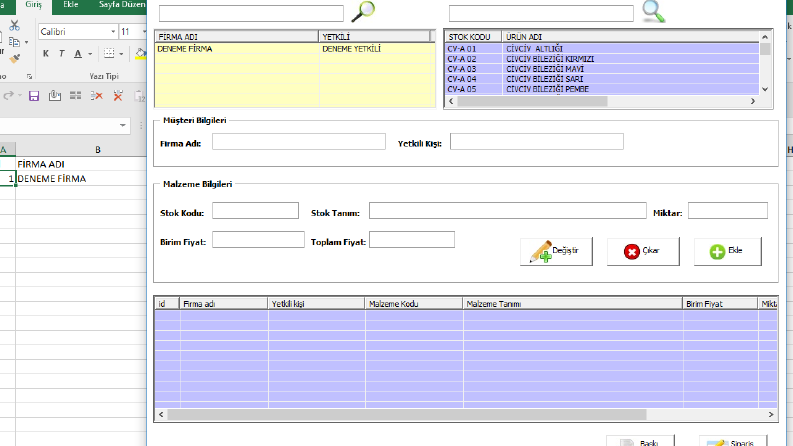Image resolution: width=793 pixels, height=446 pixels.
Task: Click the fill color paint bucket
Action: pyautogui.click(x=140, y=53)
